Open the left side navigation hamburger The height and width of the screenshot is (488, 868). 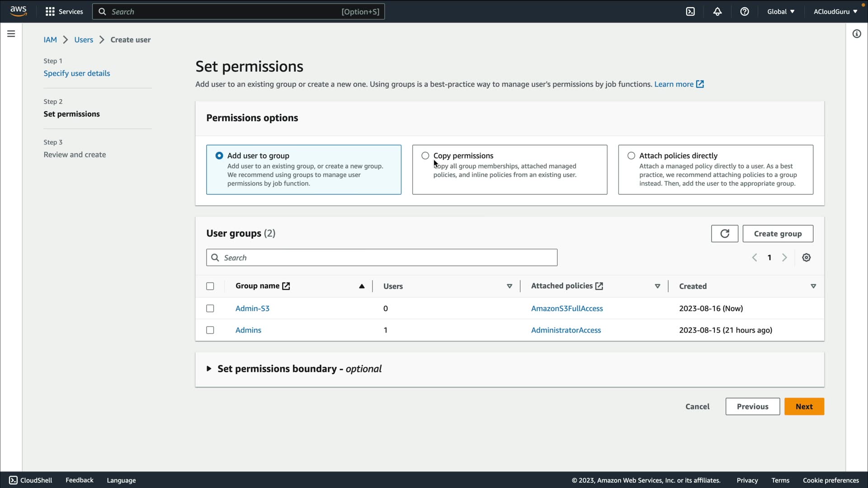(11, 34)
